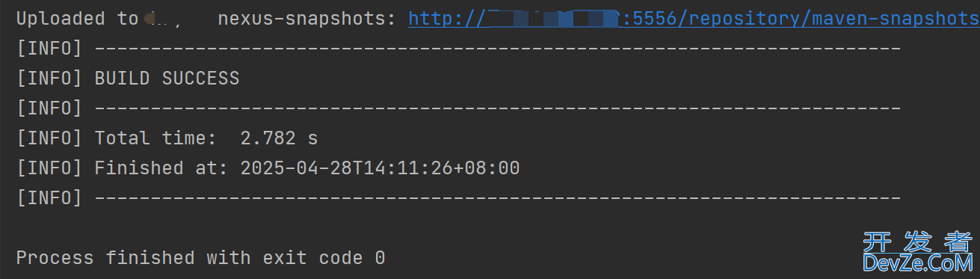This screenshot has height=279, width=980.
Task: Click the DevZe.CoM watermark text
Action: tap(919, 263)
